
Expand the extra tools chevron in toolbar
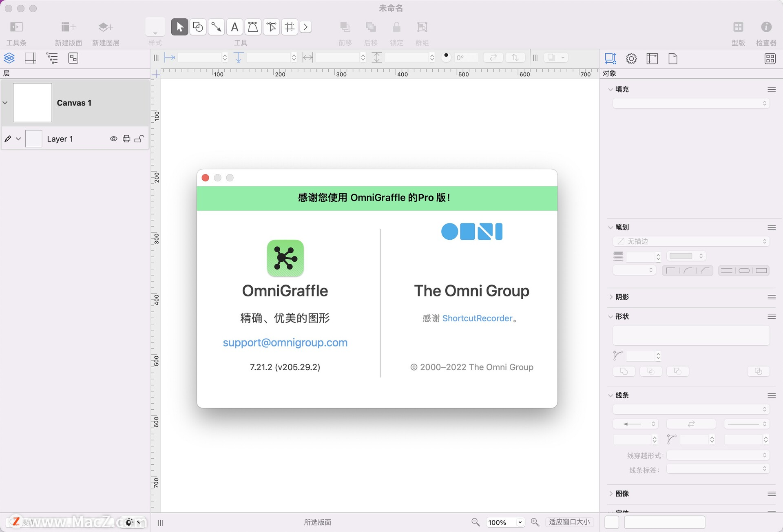305,26
